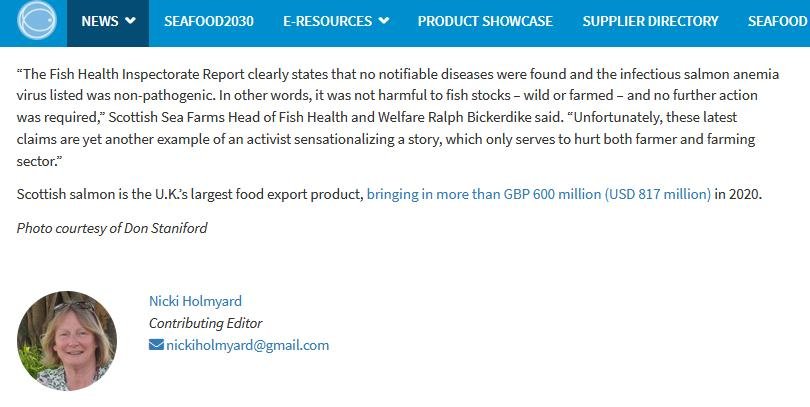Go to PRODUCT SHOWCASE
This screenshot has width=810, height=407.
485,21
